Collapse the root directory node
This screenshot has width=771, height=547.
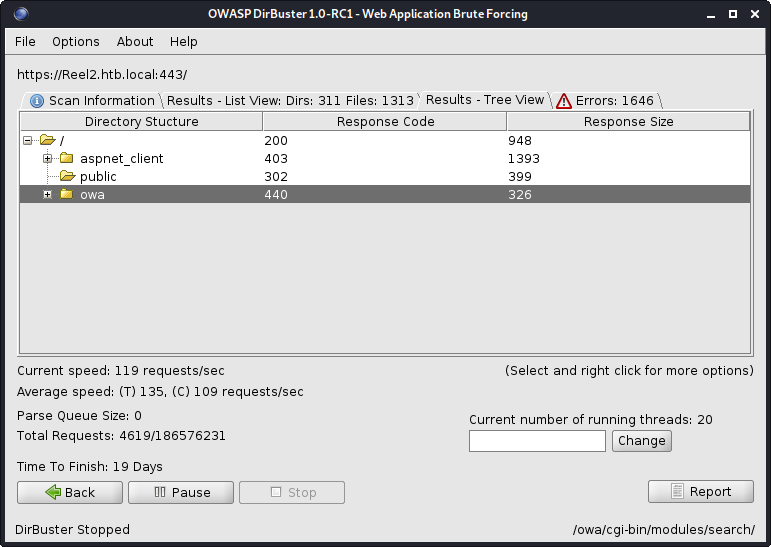28,141
